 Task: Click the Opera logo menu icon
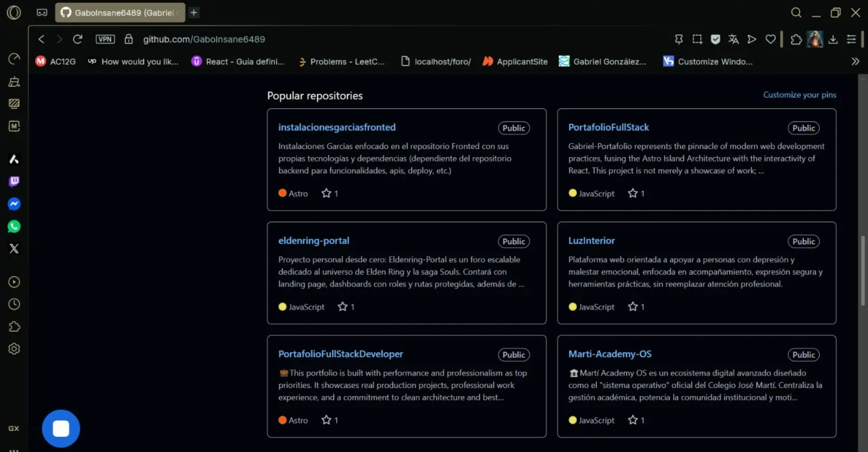(x=14, y=12)
